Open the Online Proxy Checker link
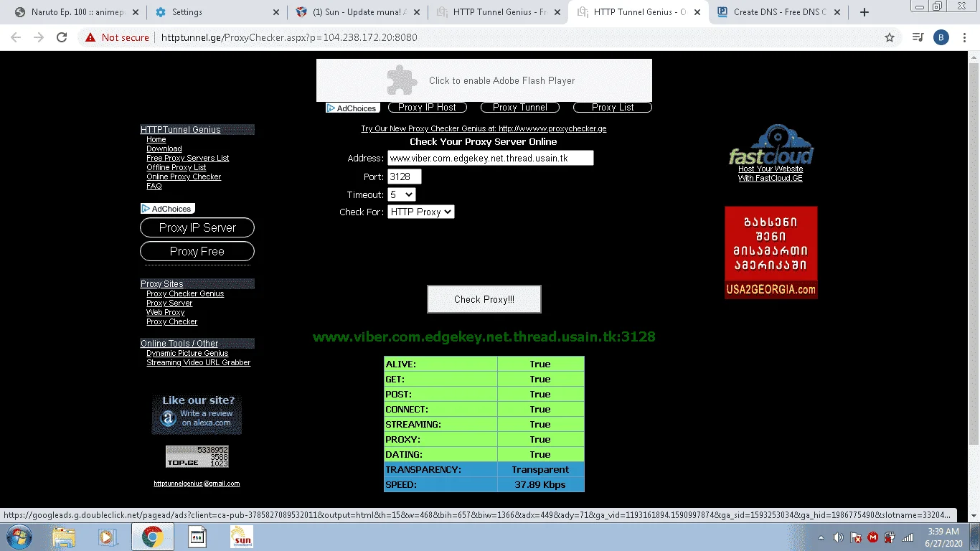The height and width of the screenshot is (551, 980). click(184, 176)
